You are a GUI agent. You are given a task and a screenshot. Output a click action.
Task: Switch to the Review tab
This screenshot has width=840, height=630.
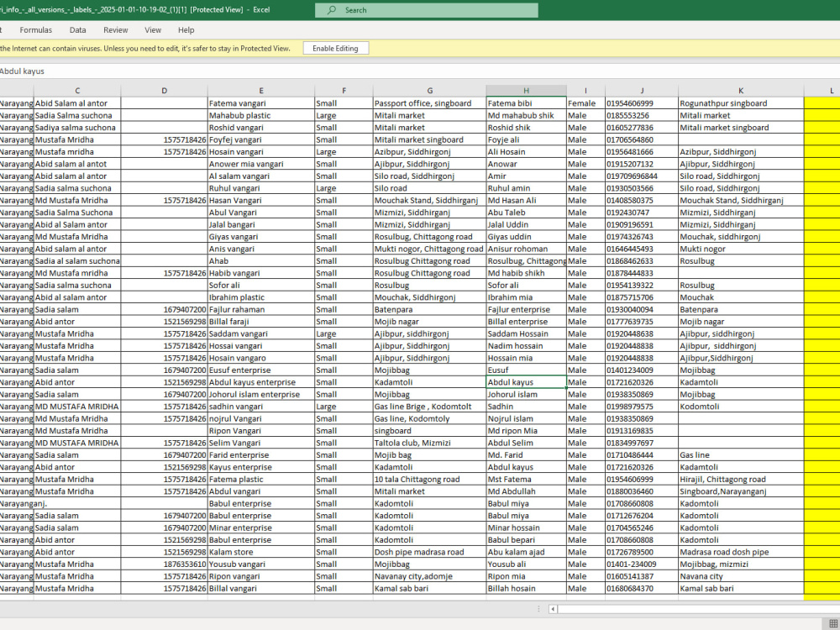(116, 30)
